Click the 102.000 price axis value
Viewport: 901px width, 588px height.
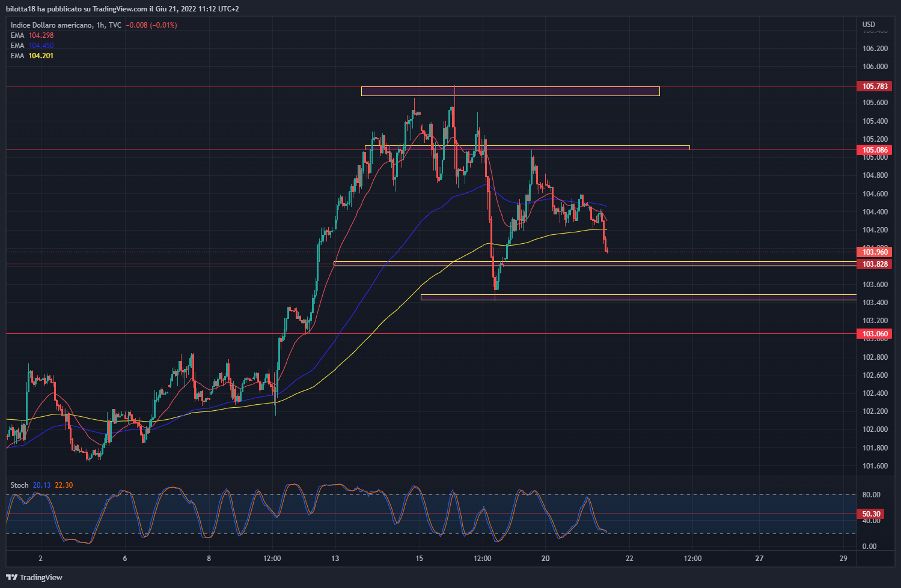875,429
